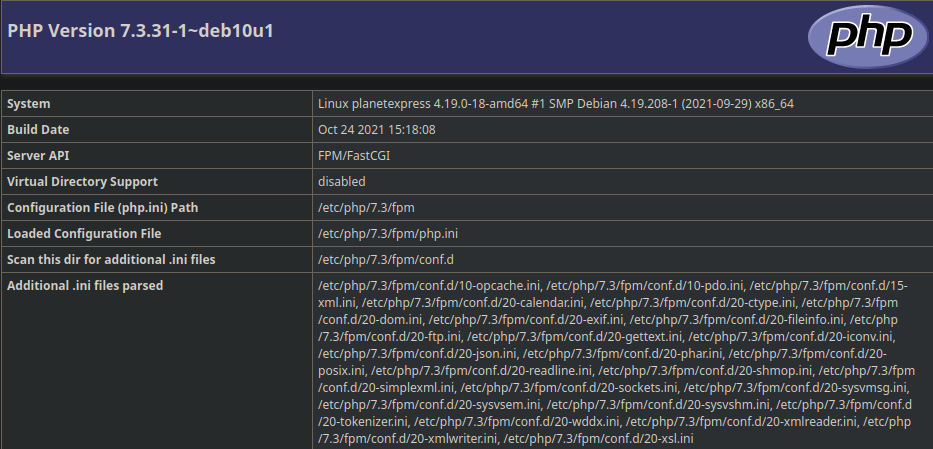Click the PHP logo image

[868, 37]
